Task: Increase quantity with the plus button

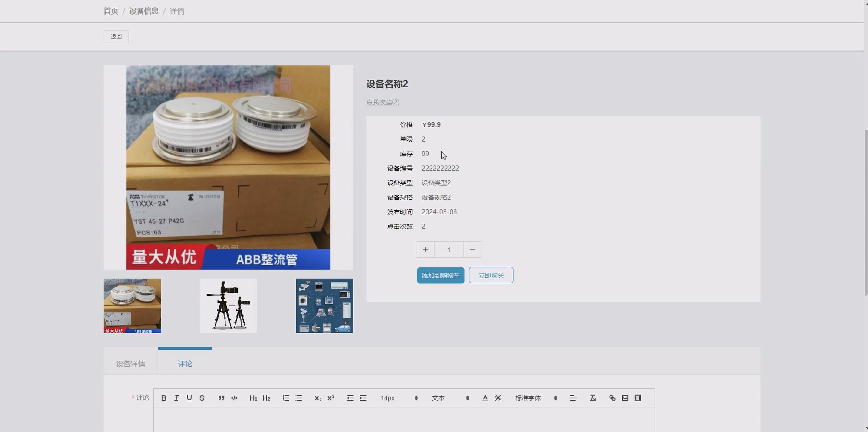Action: tap(426, 250)
